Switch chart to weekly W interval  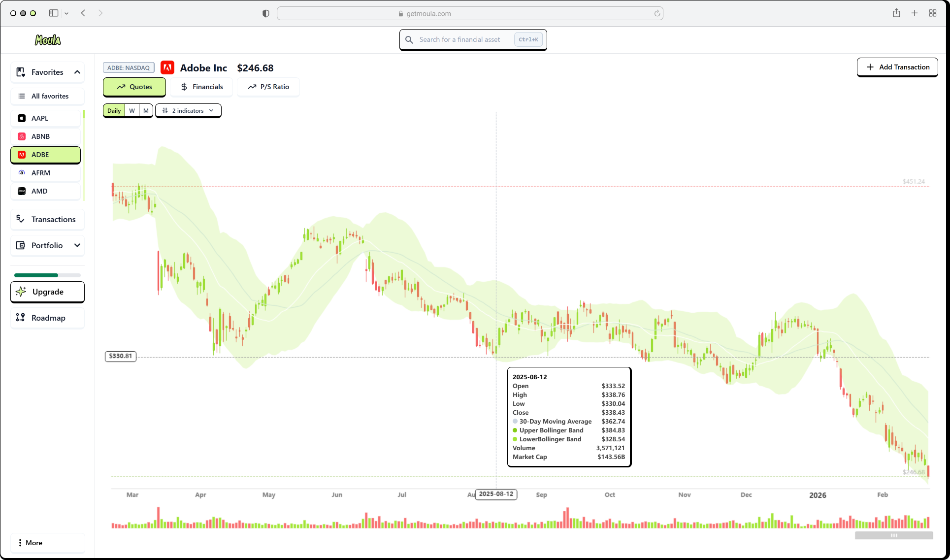click(x=132, y=111)
